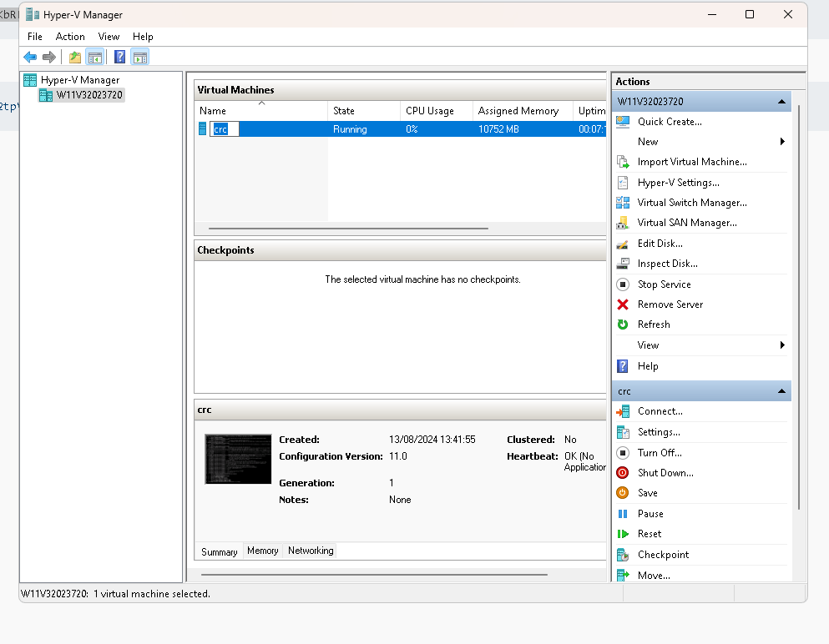Click the Hyper-V Settings icon
Screen dimensions: 829x644
pos(623,183)
